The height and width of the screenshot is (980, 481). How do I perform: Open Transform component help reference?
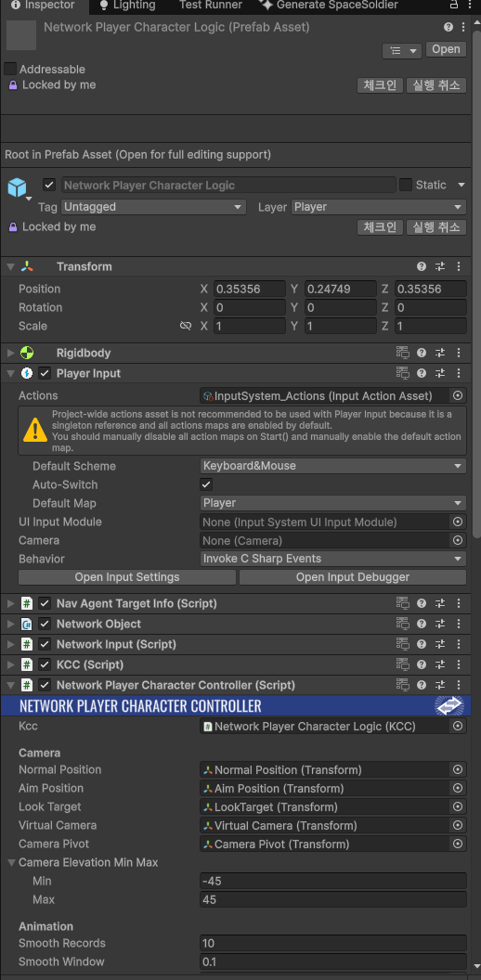[x=422, y=267]
